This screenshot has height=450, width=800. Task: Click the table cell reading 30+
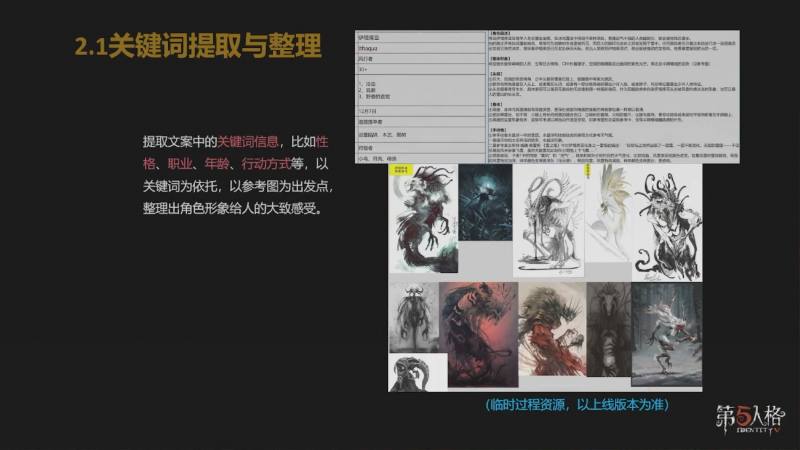(420, 69)
